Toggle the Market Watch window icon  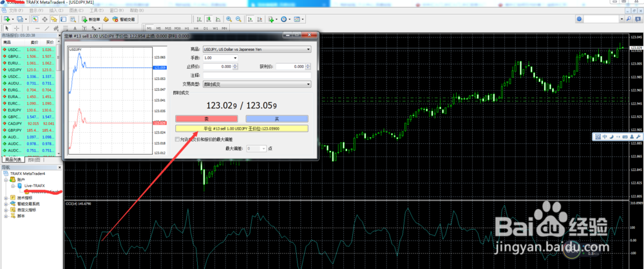(35, 19)
